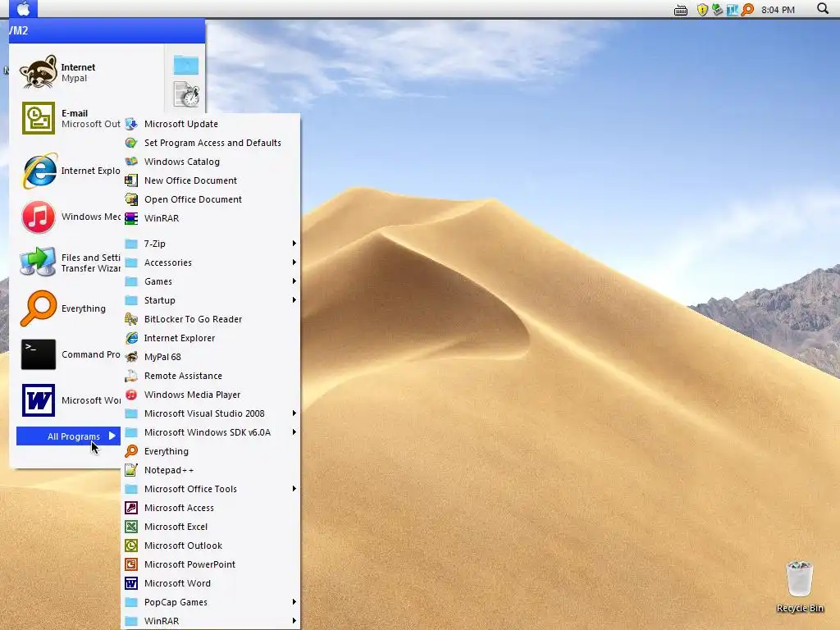840x630 pixels.
Task: Open Remote Assistance
Action: pos(211,376)
